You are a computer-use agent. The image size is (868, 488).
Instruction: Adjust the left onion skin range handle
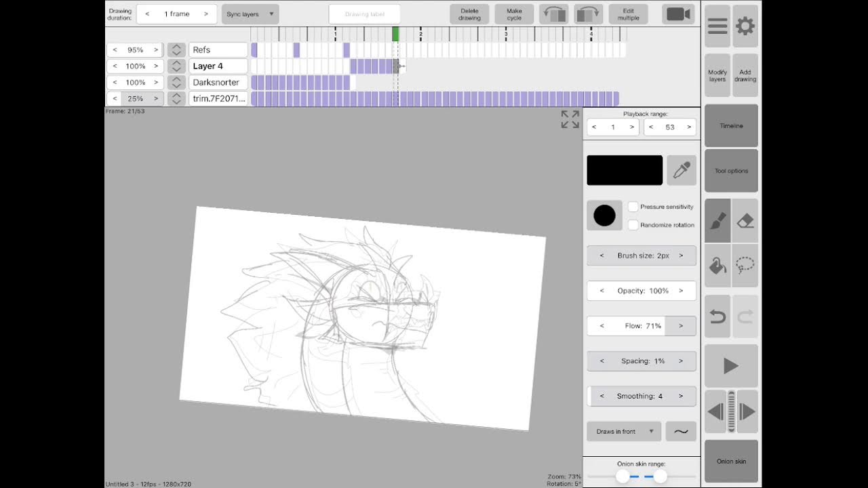click(x=623, y=476)
